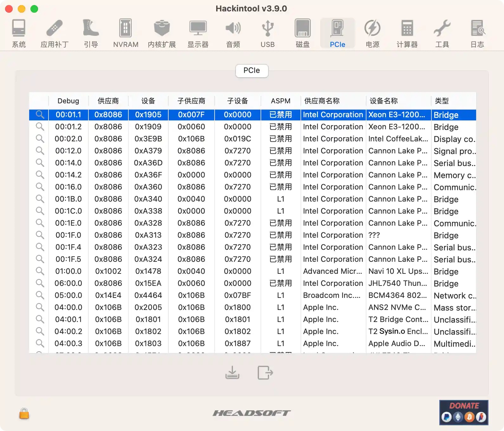
Task: Click the Memory c.. type cell
Action: tap(454, 175)
